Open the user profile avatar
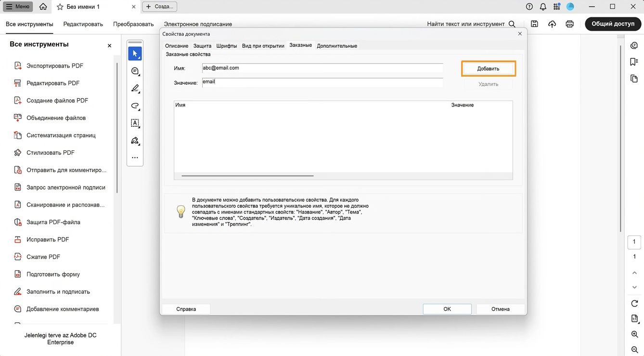 (570, 7)
